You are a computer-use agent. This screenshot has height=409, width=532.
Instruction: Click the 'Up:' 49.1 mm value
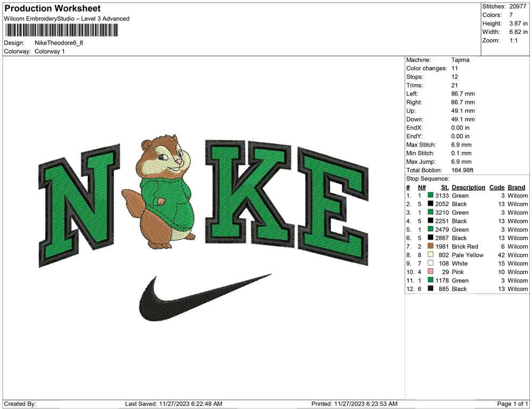463,111
